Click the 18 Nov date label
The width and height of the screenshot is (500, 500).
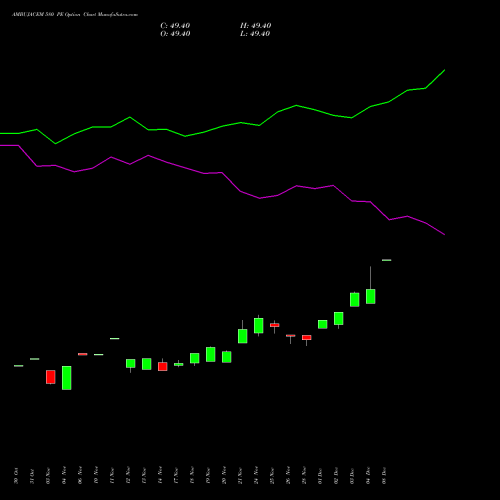click(192, 476)
